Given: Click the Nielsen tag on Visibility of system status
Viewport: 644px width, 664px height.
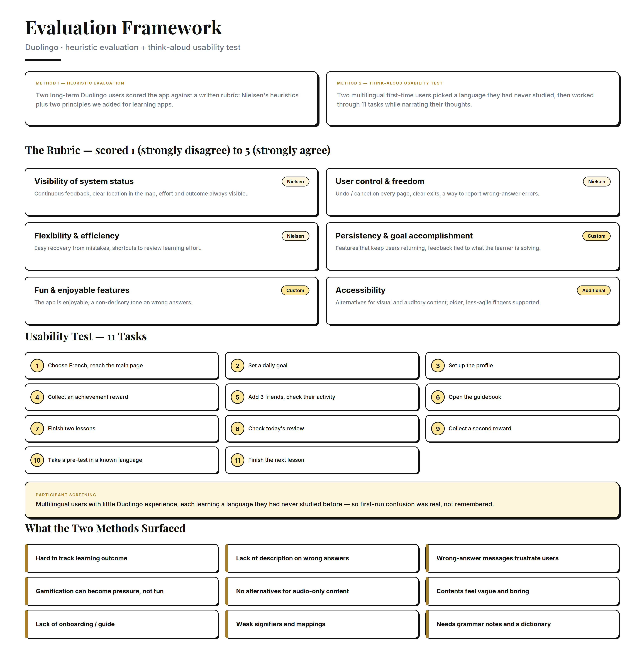Looking at the screenshot, I should [296, 182].
